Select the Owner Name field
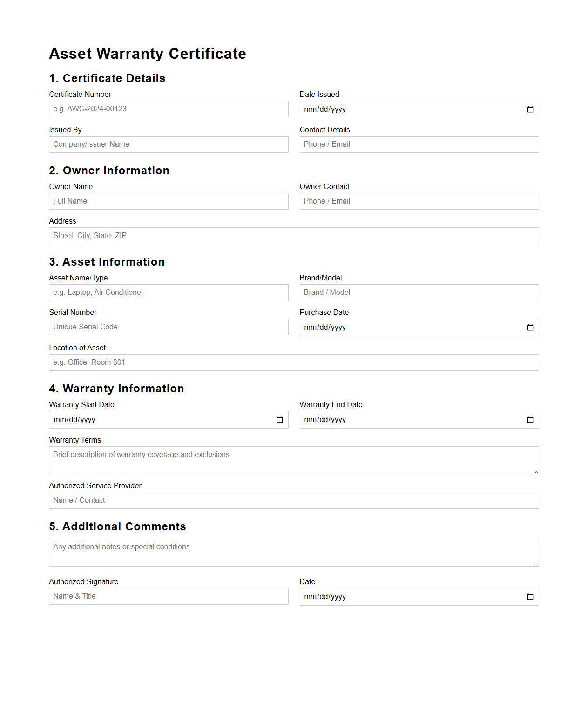This screenshot has width=588, height=724. (169, 201)
